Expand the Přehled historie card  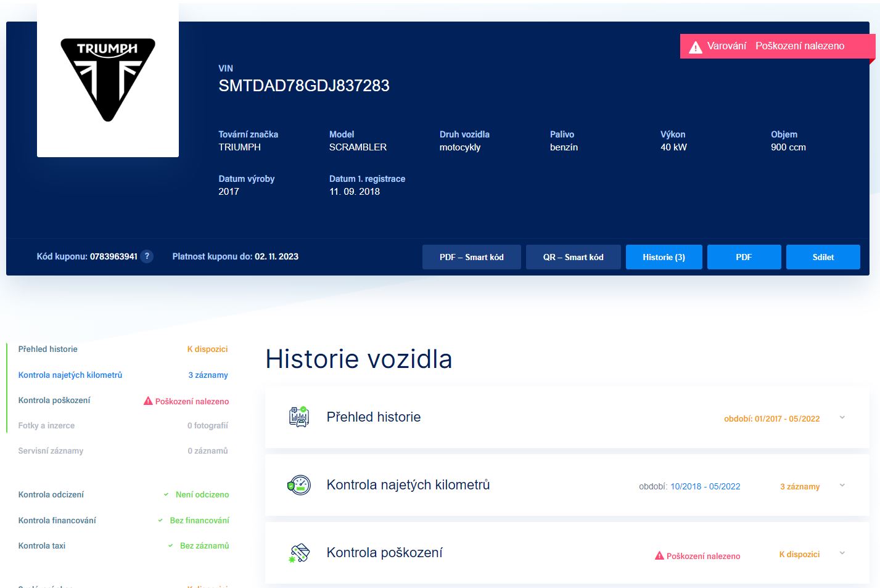pyautogui.click(x=842, y=417)
